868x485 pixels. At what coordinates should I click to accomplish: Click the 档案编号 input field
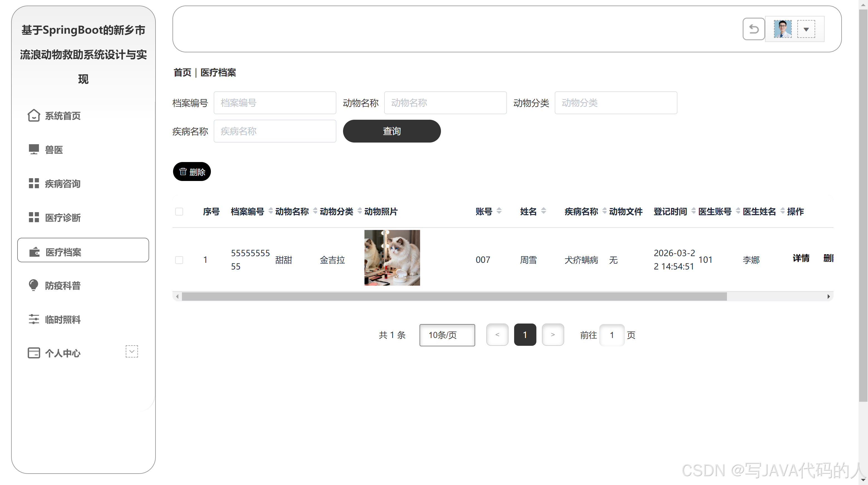[275, 102]
